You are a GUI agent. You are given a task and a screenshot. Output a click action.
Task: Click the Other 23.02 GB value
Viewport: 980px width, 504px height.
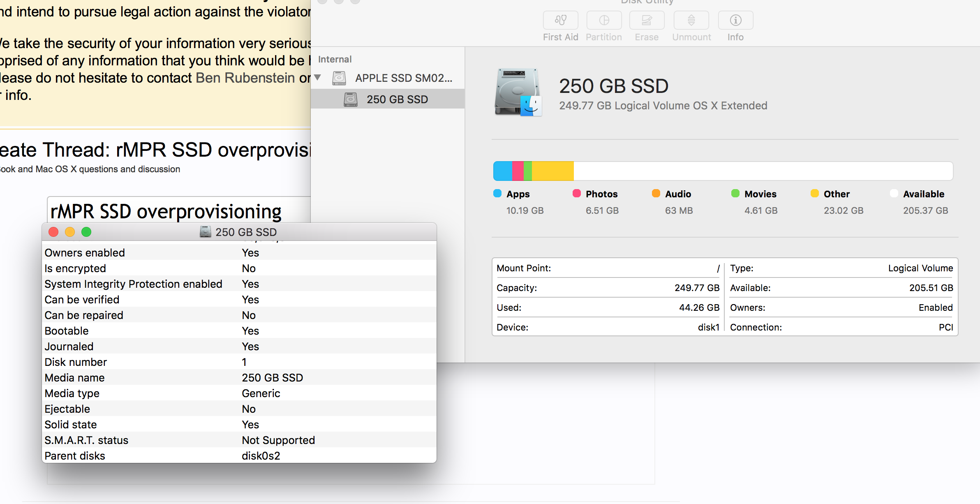click(x=844, y=210)
